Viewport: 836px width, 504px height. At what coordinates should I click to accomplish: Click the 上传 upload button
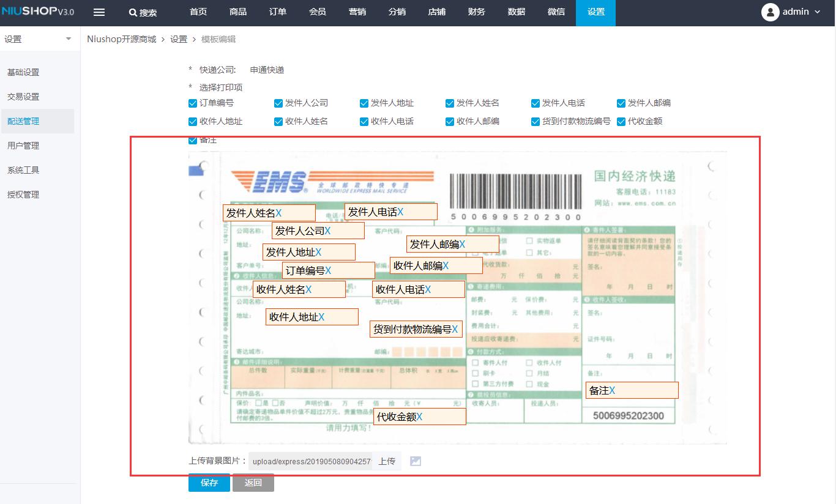[386, 461]
